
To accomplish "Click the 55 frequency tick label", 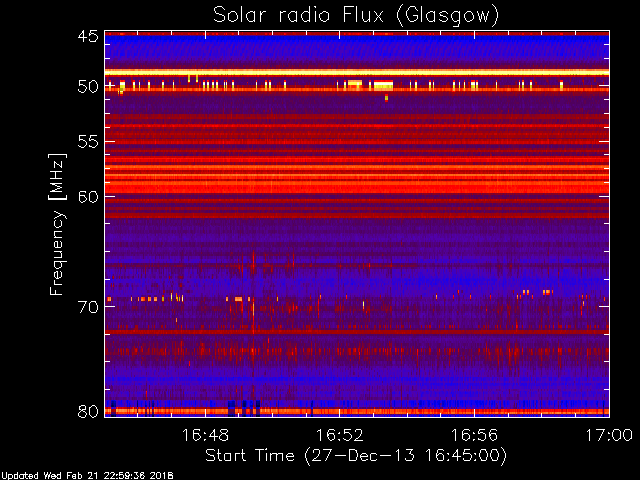I will coord(88,142).
